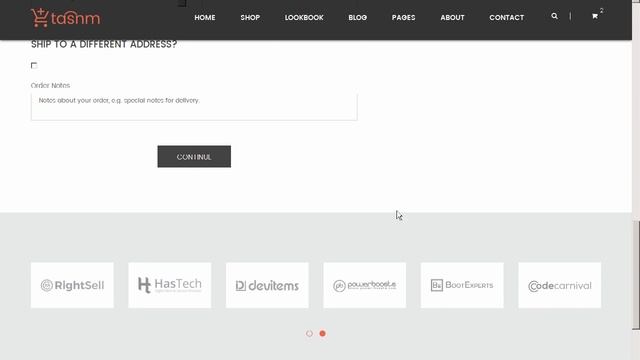Click the 'SHIP TO A DIFFERENT ADDRESS?' heading
Viewport: 640px width, 360px height.
[x=104, y=44]
